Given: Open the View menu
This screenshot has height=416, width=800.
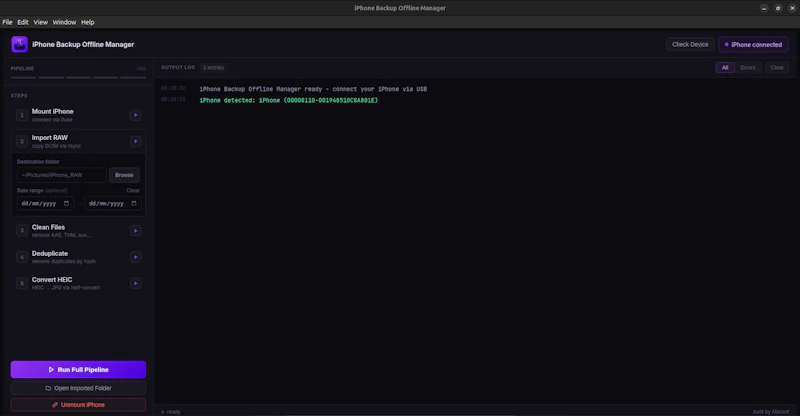Looking at the screenshot, I should point(40,22).
